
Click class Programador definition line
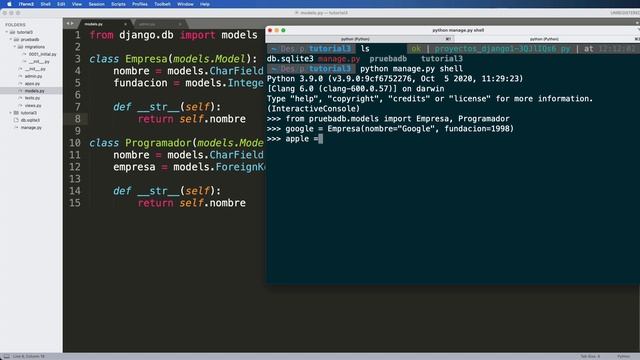[x=176, y=143]
